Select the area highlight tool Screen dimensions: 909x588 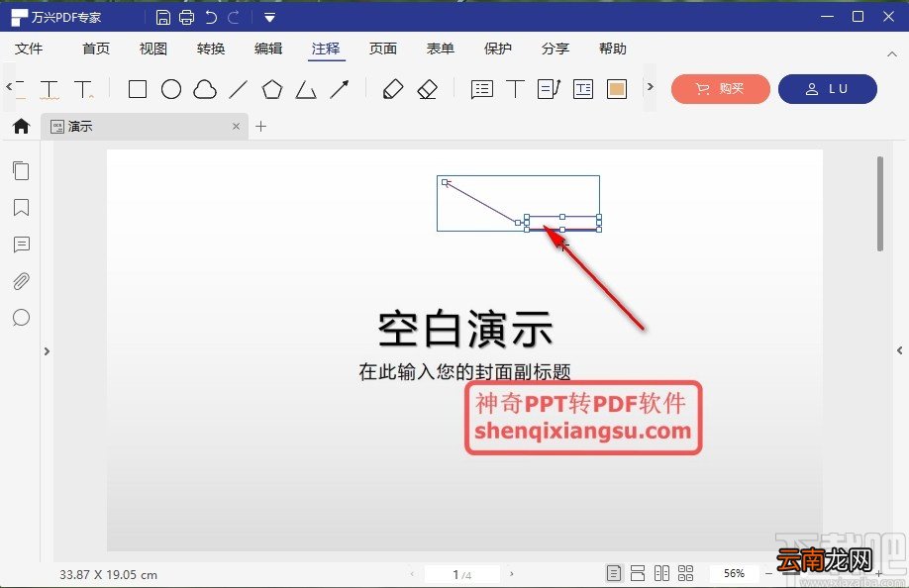617,89
